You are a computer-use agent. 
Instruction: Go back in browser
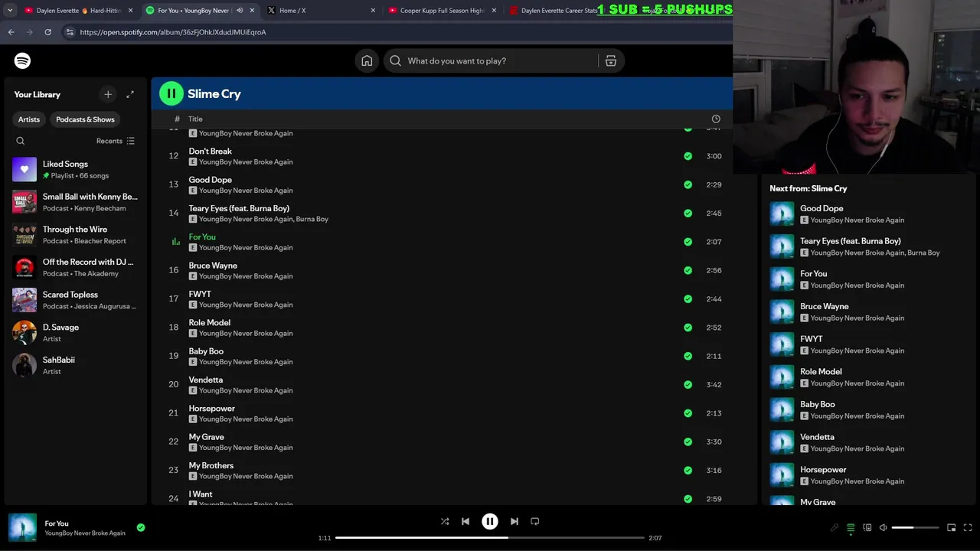click(x=11, y=32)
